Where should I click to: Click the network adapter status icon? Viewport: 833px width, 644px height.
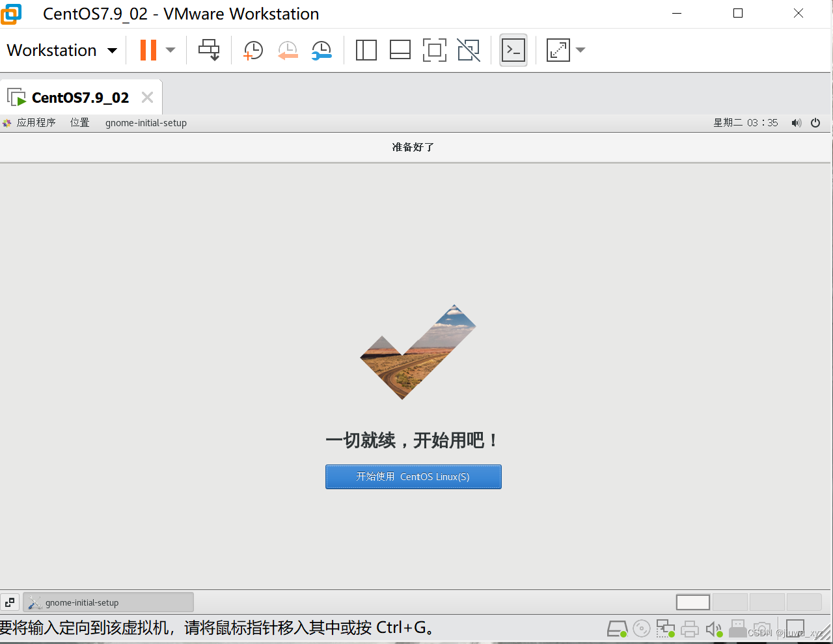tap(666, 628)
